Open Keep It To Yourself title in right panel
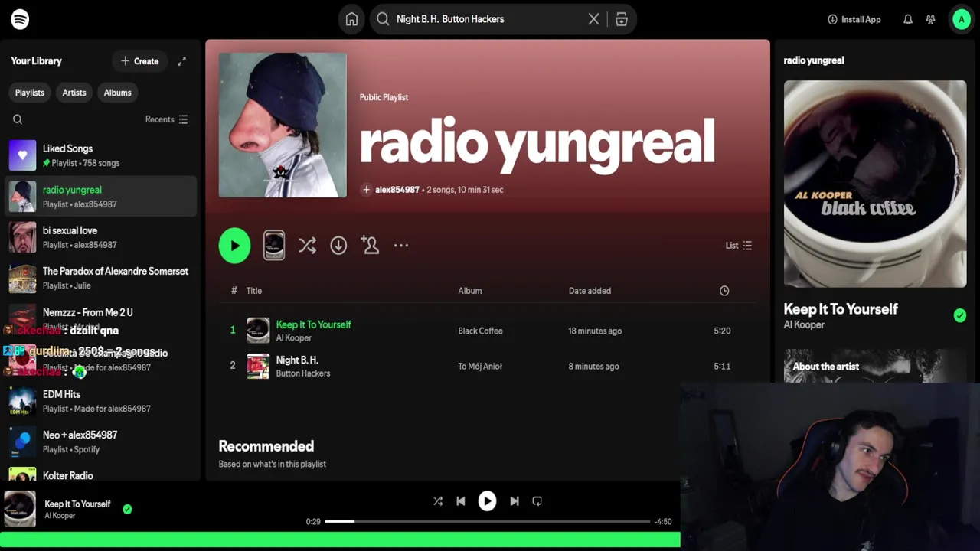This screenshot has width=980, height=551. (x=841, y=309)
